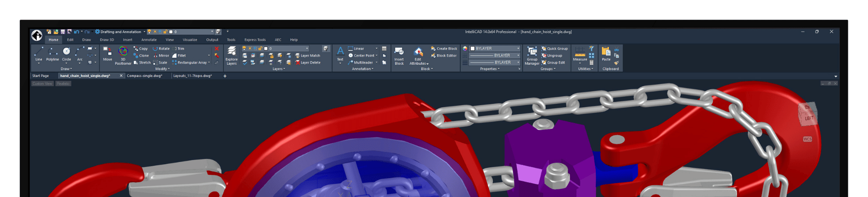
Task: Select the Polyline tool
Action: tap(53, 54)
